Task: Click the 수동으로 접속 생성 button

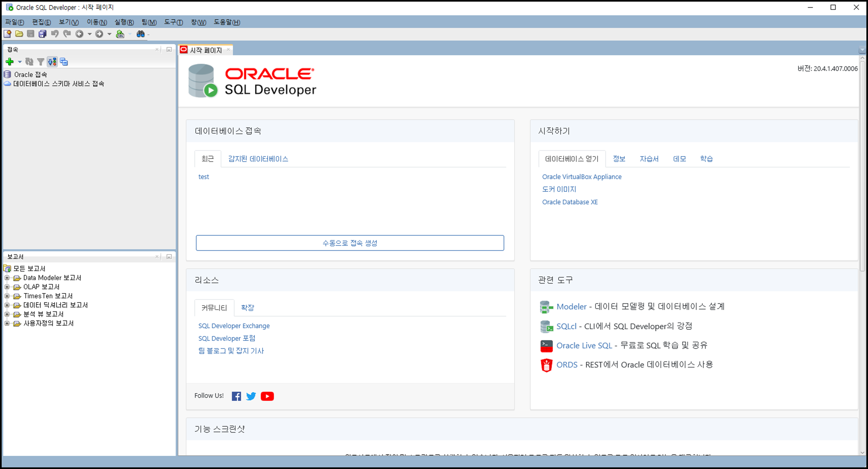Action: coord(350,243)
